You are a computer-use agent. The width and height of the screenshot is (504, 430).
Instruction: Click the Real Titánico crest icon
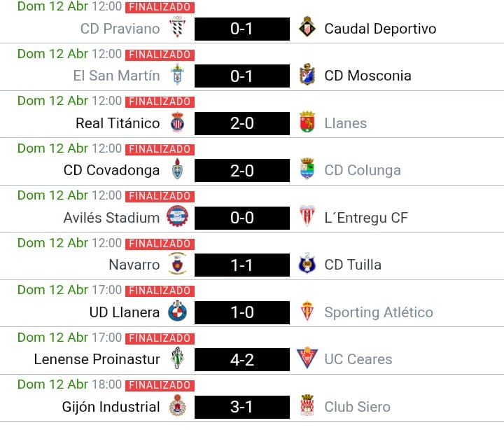(x=177, y=123)
